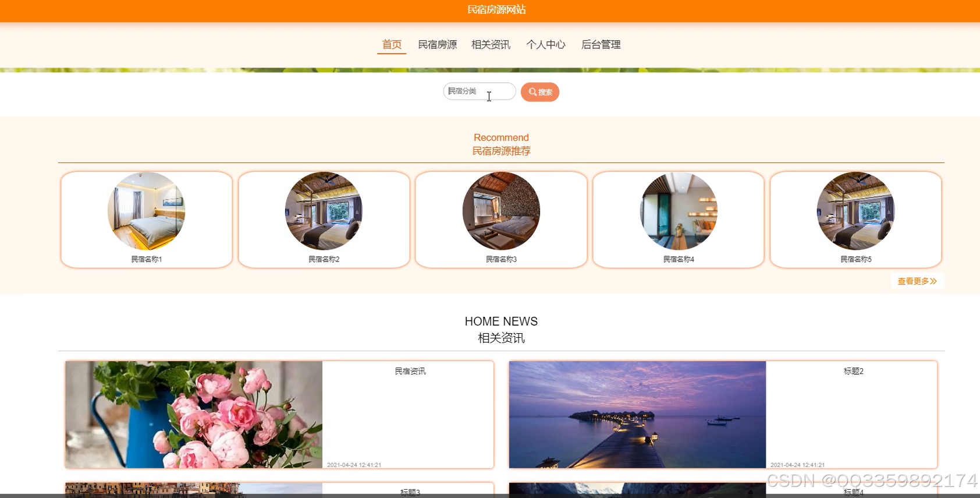Click the orange 搜索 button
The image size is (980, 498).
point(540,92)
